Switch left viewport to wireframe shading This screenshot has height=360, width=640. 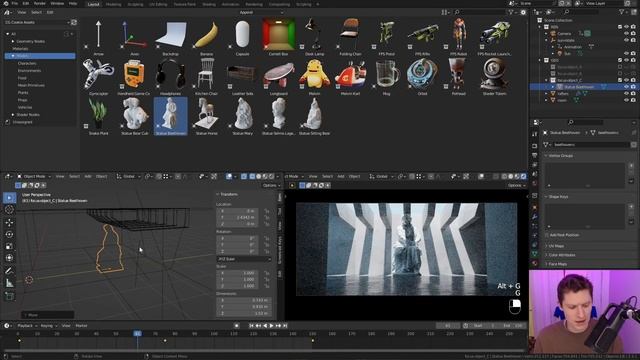click(x=252, y=176)
